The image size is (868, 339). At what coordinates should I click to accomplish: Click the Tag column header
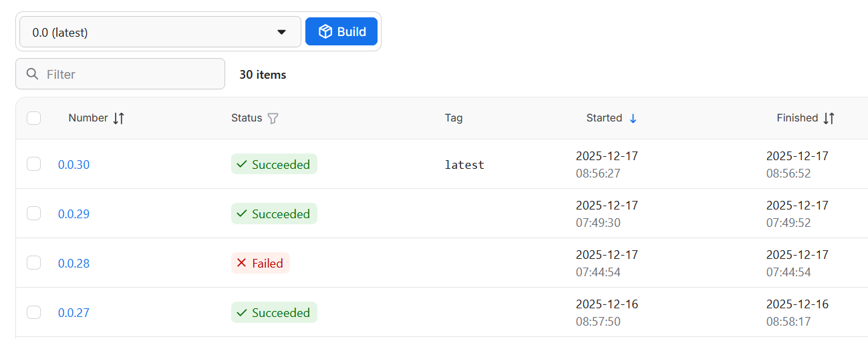454,118
